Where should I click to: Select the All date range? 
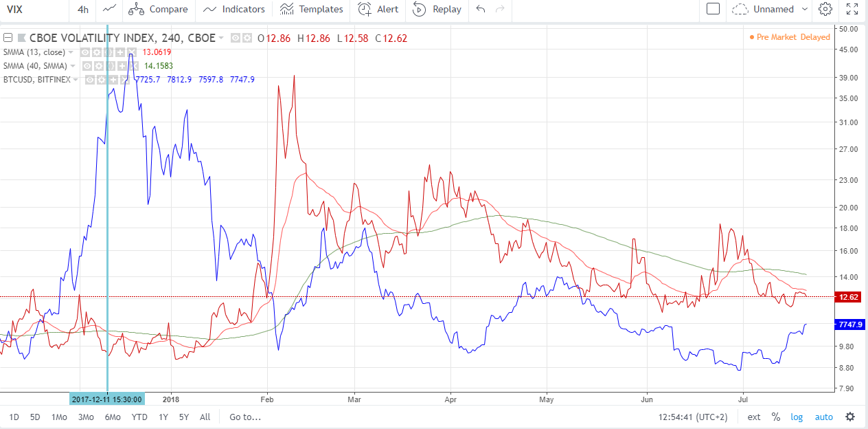pos(205,417)
